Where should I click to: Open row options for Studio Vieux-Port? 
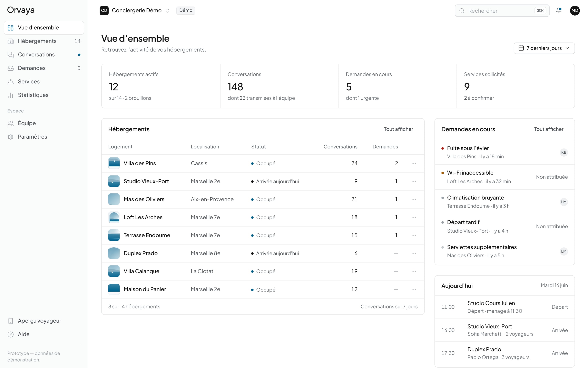(414, 181)
